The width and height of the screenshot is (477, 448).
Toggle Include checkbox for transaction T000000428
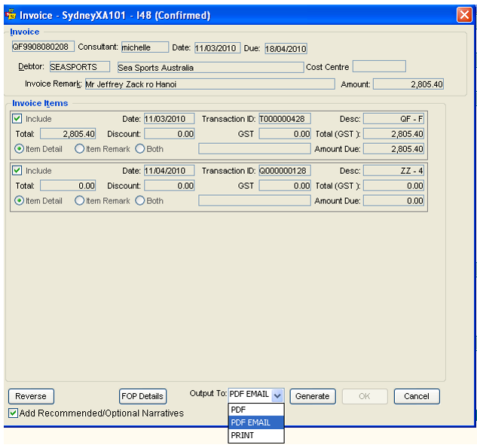coord(17,118)
